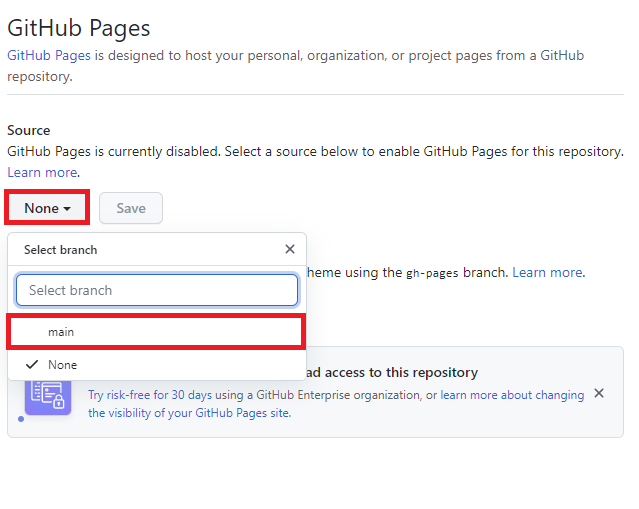
Task: Click the locked pages illustration icon
Action: click(48, 396)
